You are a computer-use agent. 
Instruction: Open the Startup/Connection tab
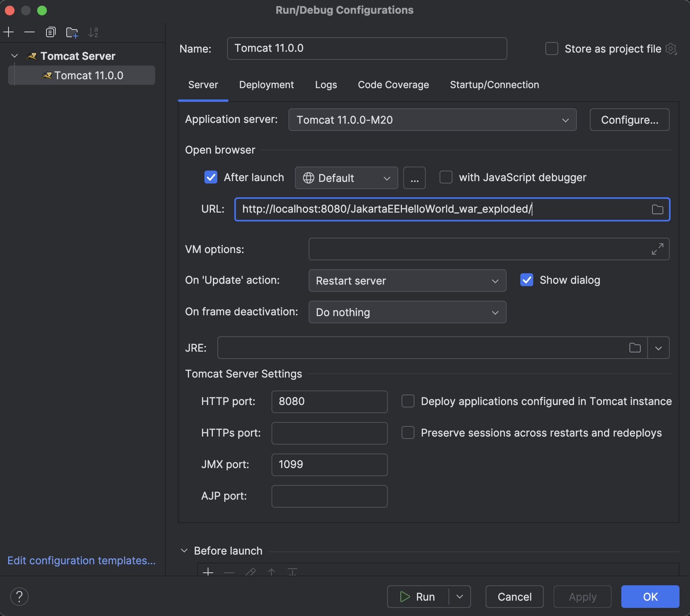pyautogui.click(x=494, y=85)
